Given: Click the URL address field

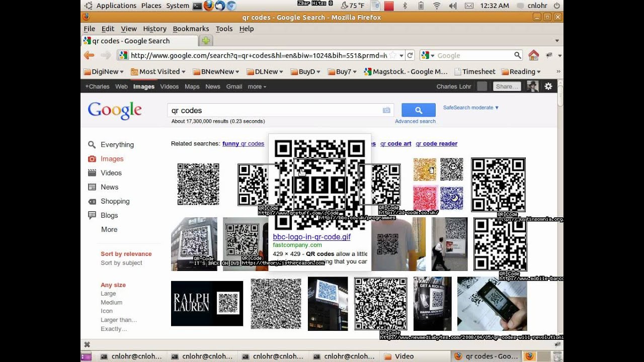Looking at the screenshot, I should (259, 55).
